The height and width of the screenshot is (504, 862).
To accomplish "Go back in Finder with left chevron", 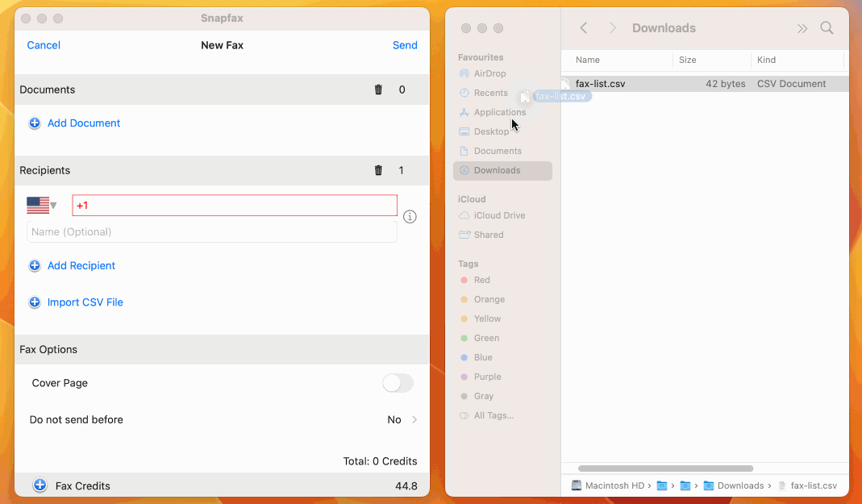I will pos(584,28).
